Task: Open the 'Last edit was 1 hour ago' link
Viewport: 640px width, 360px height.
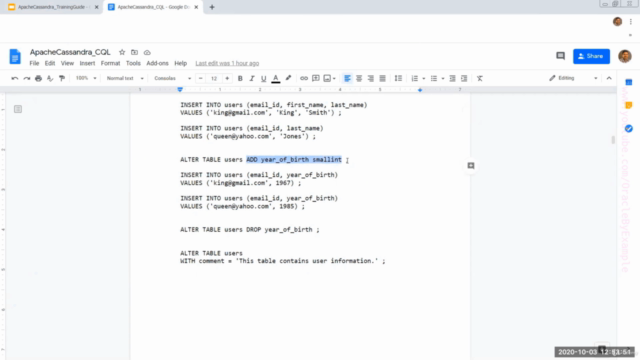Action: pos(227,63)
